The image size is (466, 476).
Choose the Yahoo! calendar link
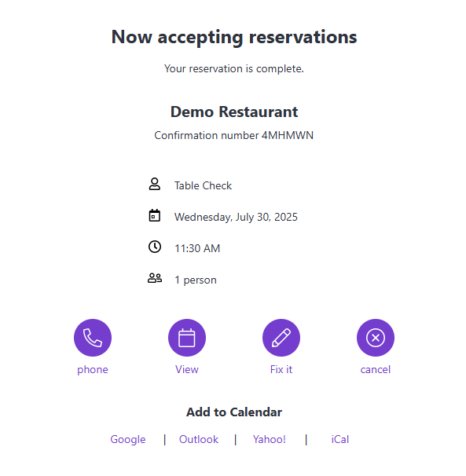(270, 439)
